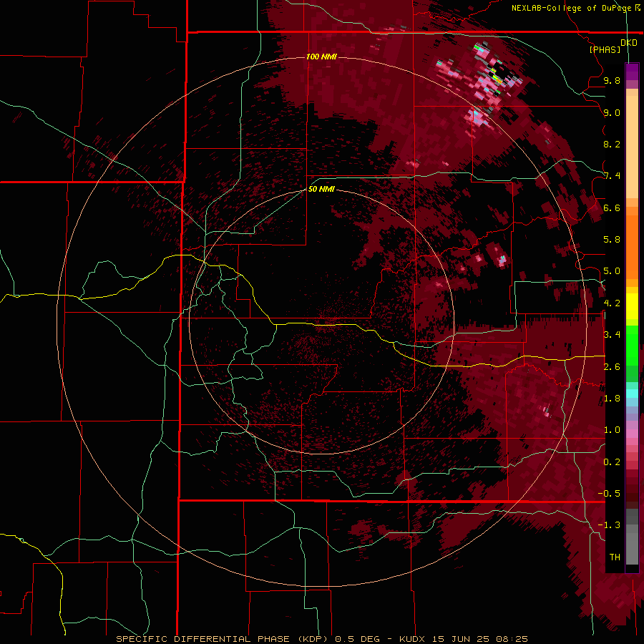This screenshot has width=644, height=644.
Task: Select the 7.4 scale label
Action: (612, 176)
